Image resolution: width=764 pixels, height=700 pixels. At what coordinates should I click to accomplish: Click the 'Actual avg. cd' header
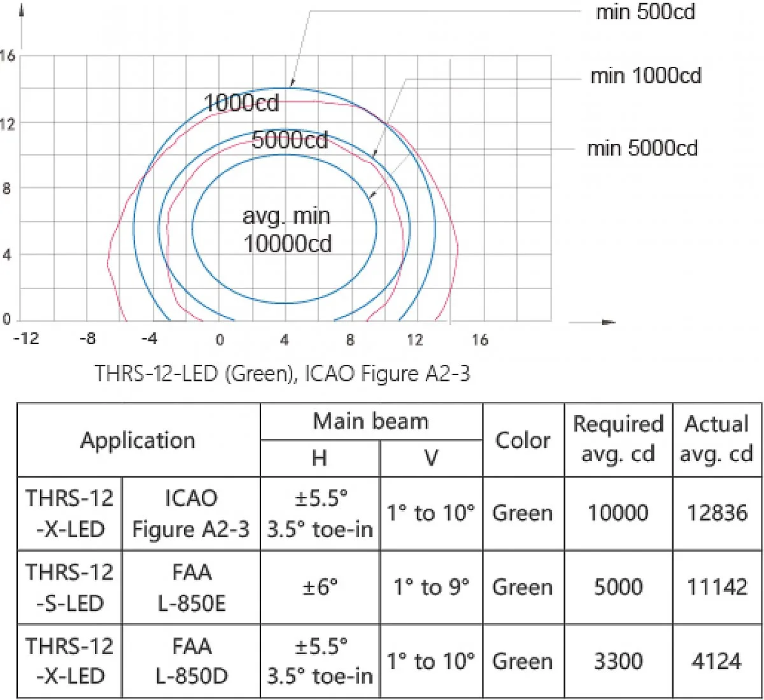717,439
